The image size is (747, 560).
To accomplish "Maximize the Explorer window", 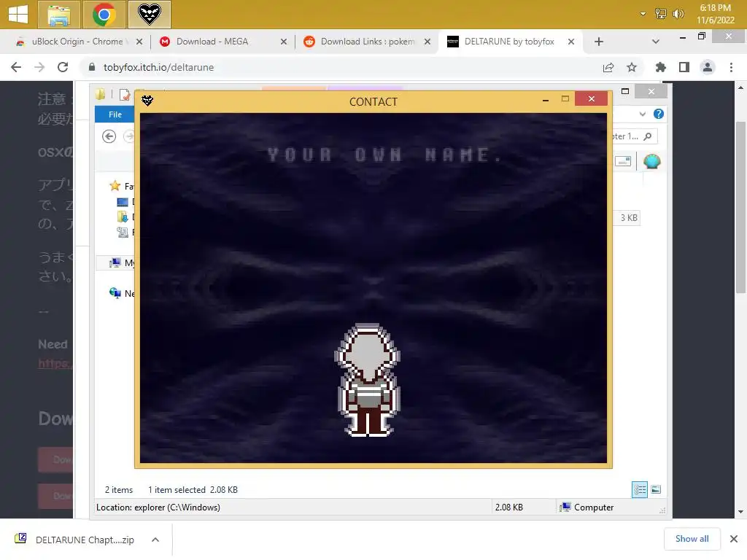I will point(625,91).
